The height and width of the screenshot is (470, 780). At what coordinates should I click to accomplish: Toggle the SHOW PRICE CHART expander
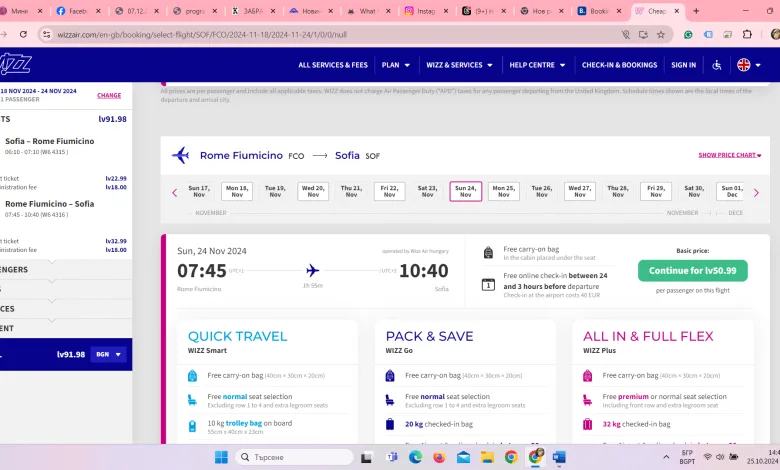(x=729, y=155)
